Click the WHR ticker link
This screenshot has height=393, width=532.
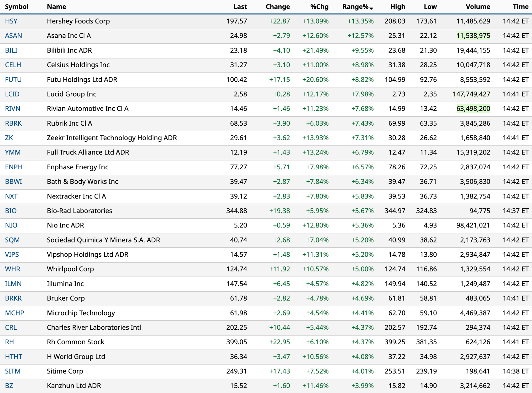[x=12, y=269]
